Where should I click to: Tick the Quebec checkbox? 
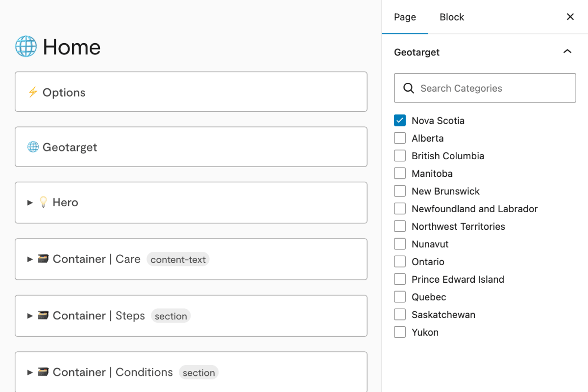[x=400, y=297]
